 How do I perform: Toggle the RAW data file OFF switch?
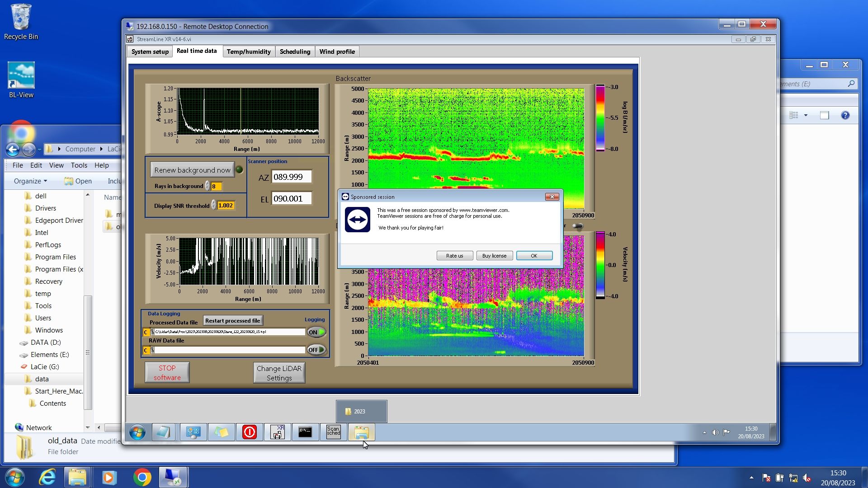(x=316, y=350)
